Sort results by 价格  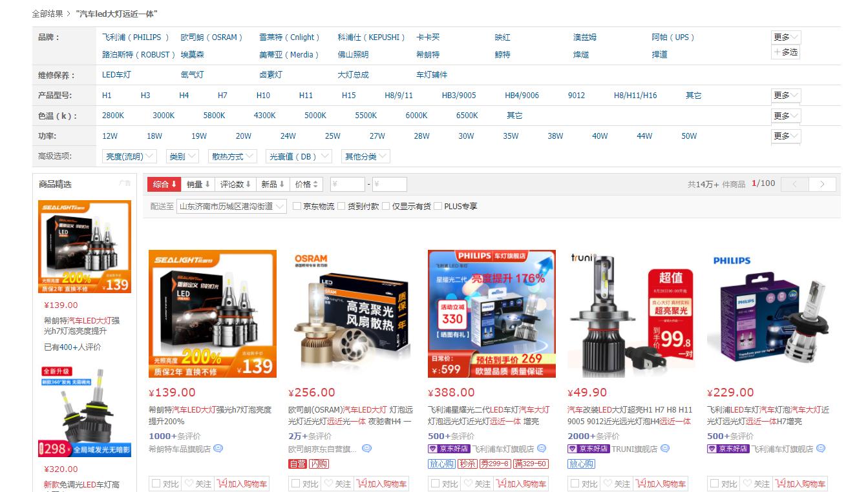(306, 184)
